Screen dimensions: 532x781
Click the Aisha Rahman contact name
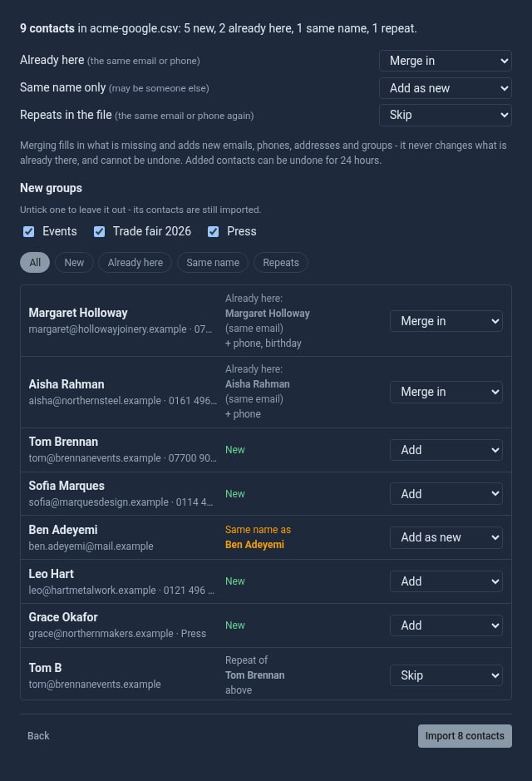66,384
